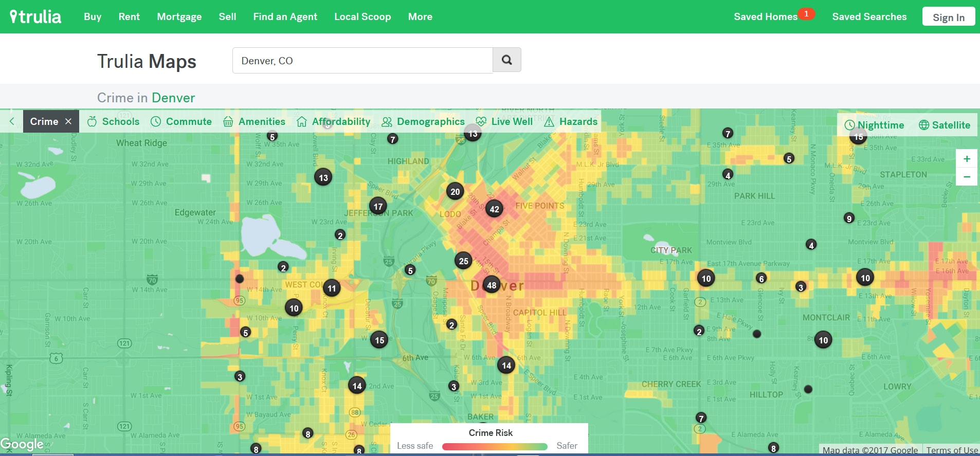Image resolution: width=980 pixels, height=456 pixels.
Task: Select the Demographics layer
Action: pos(423,121)
